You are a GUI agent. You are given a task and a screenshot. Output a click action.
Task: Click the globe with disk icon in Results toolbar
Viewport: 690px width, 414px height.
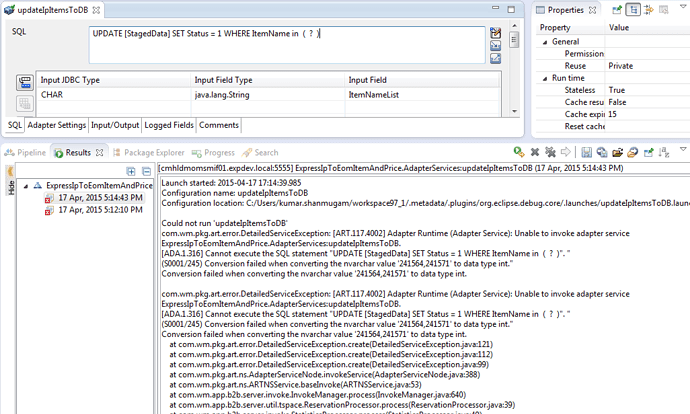click(602, 152)
